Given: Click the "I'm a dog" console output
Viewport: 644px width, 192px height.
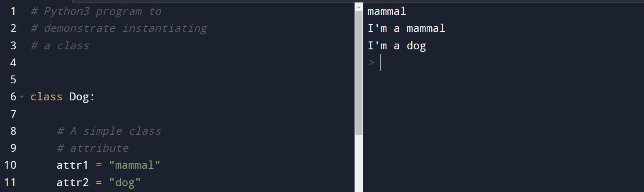Looking at the screenshot, I should tap(397, 46).
